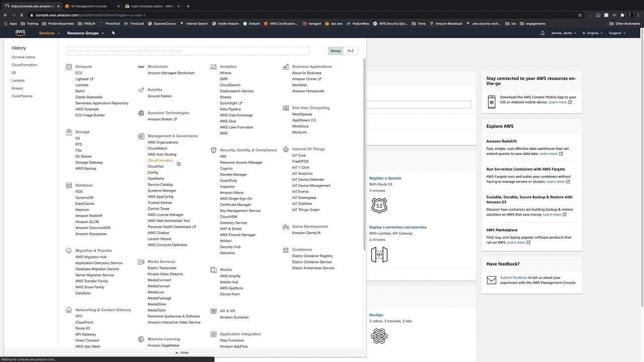Click the Containers category icon
The height and width of the screenshot is (362, 644).
(x=286, y=249)
